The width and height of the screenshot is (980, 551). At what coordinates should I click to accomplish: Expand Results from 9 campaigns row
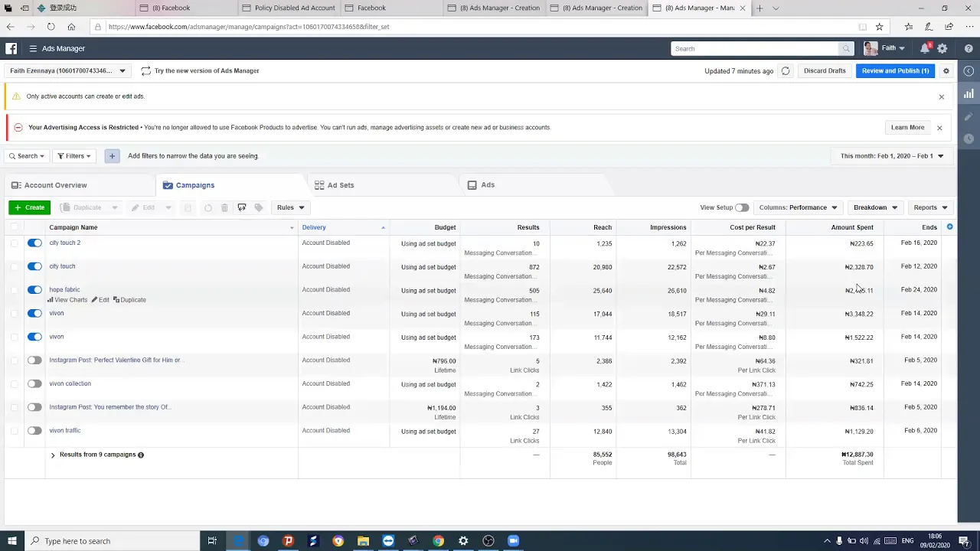[x=53, y=455]
